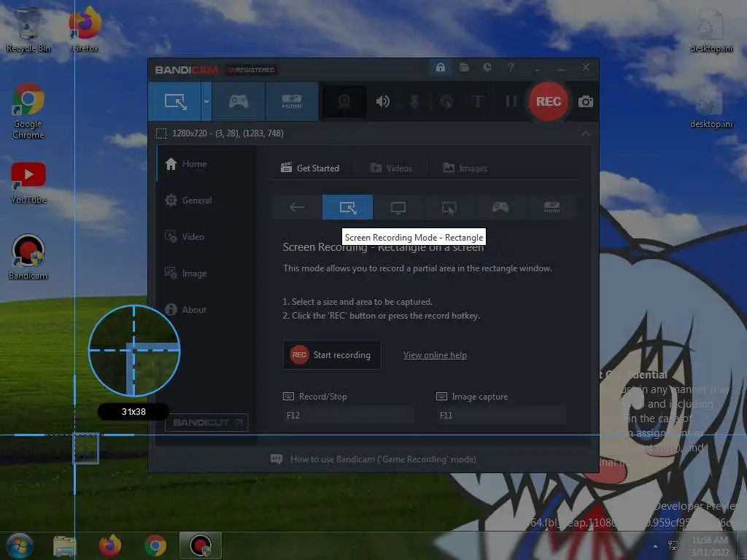747x560 pixels.
Task: Select HDMI device in mode selector
Action: 551,207
